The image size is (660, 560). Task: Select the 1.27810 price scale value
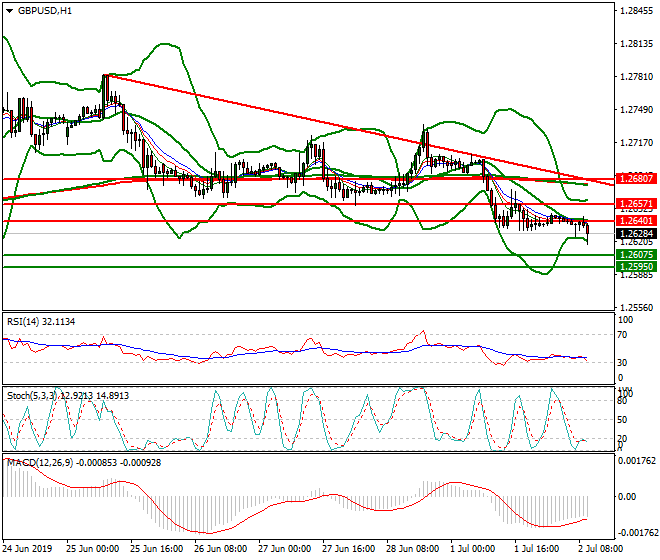coord(637,77)
